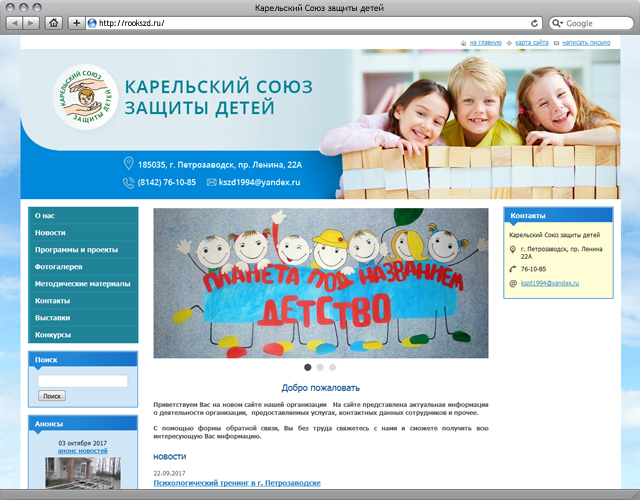This screenshot has width=640, height=500.
Task: Click the phone icon in blue header
Action: tap(129, 182)
